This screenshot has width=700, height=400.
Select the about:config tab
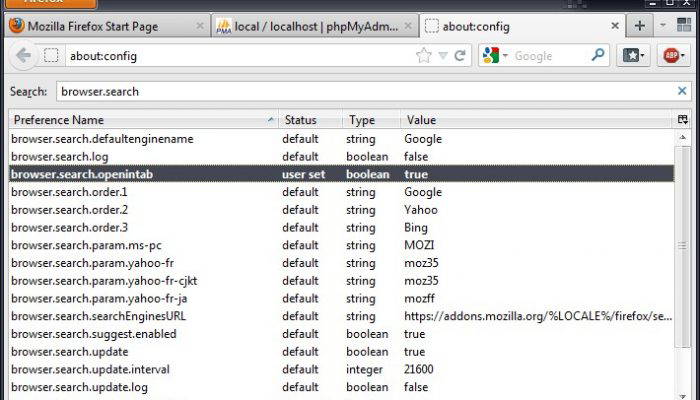(x=521, y=26)
